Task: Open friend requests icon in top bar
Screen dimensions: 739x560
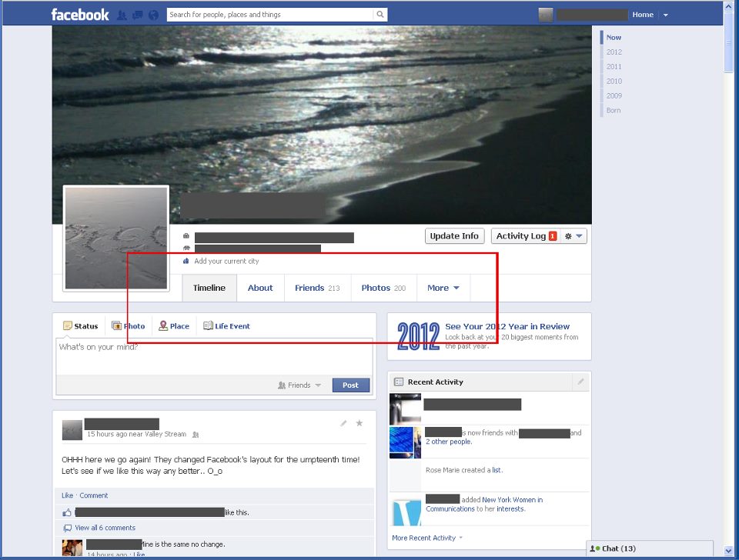Action: pyautogui.click(x=122, y=15)
